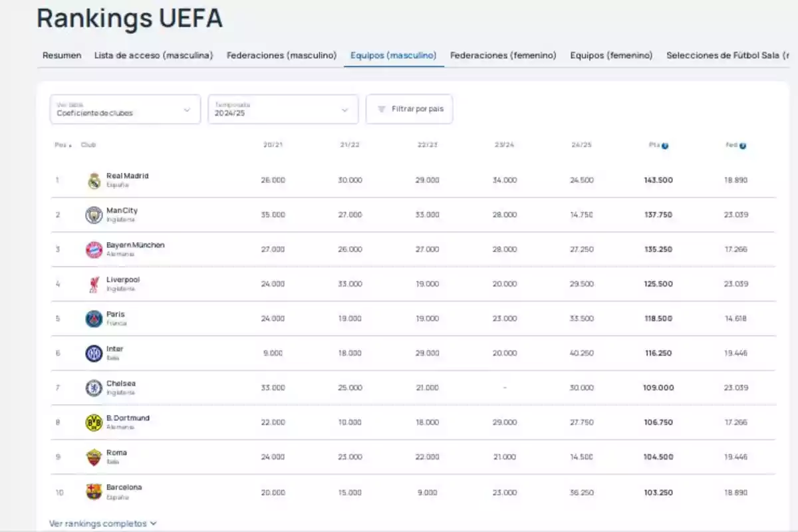Click the Filtrar por país button
798x532 pixels.
tap(409, 109)
